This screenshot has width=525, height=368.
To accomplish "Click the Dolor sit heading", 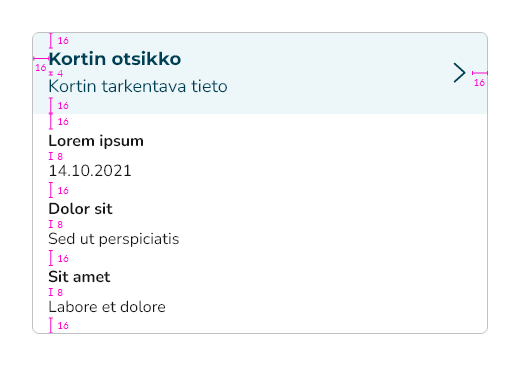I will pos(80,209).
